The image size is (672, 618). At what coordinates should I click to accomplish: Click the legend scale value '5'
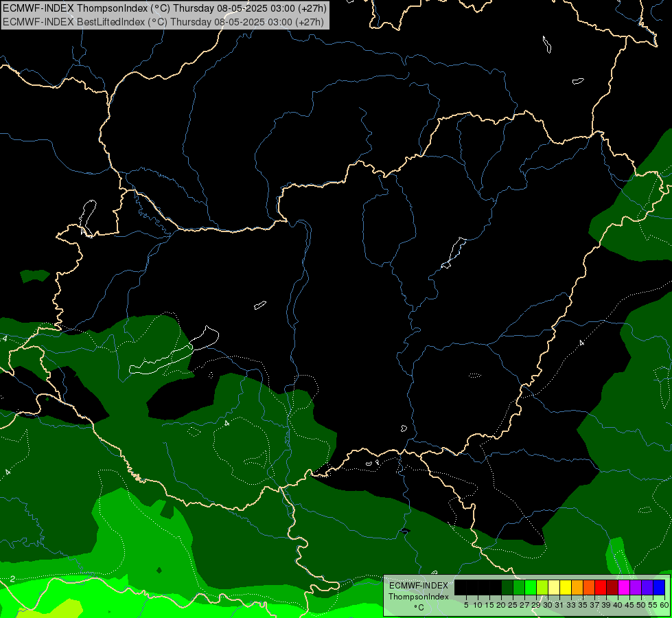[466, 605]
